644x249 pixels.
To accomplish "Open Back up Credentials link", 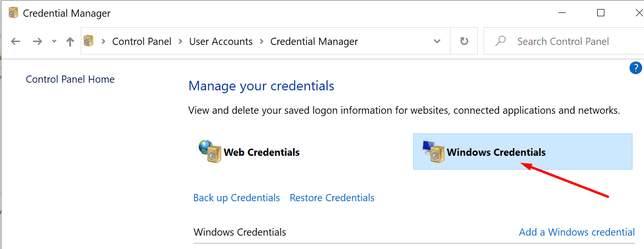I will pos(236,198).
